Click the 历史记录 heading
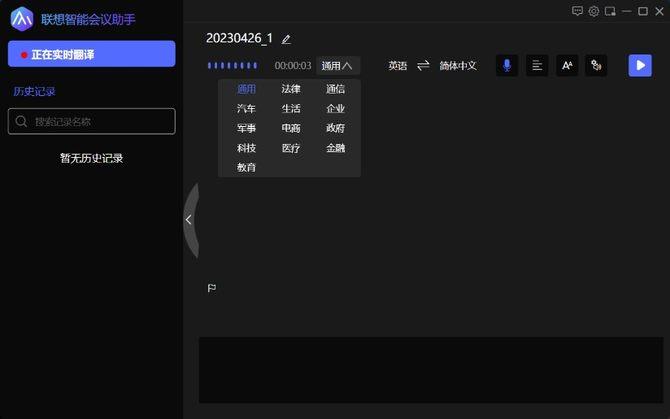670x419 pixels. tap(34, 91)
